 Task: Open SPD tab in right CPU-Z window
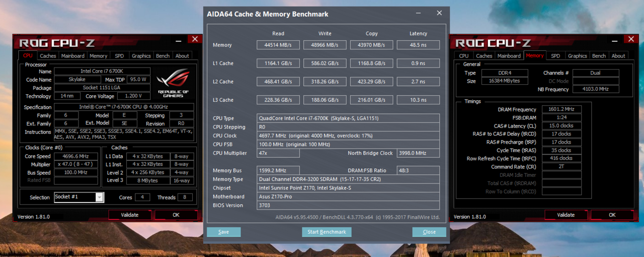tap(555, 56)
